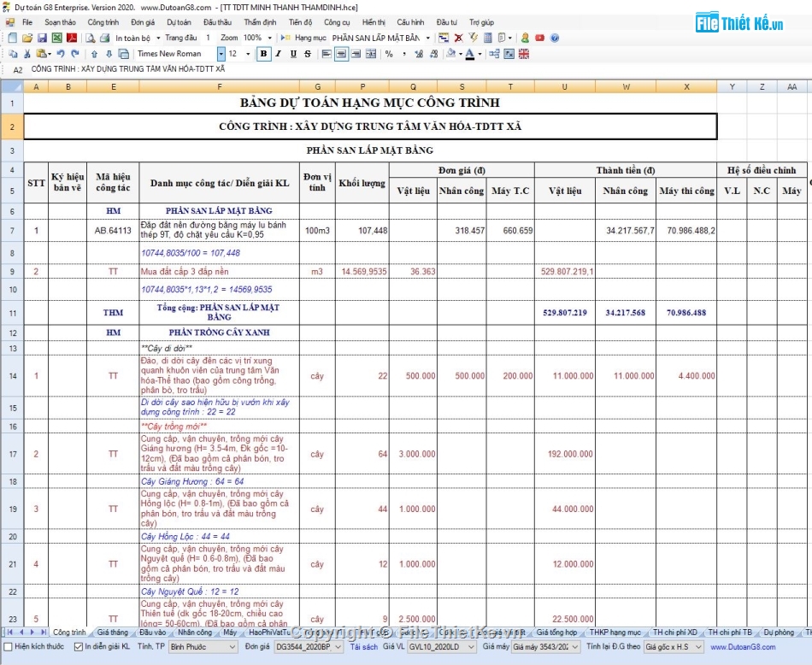Open the fill color bucket picker
The width and height of the screenshot is (812, 665).
click(x=451, y=54)
